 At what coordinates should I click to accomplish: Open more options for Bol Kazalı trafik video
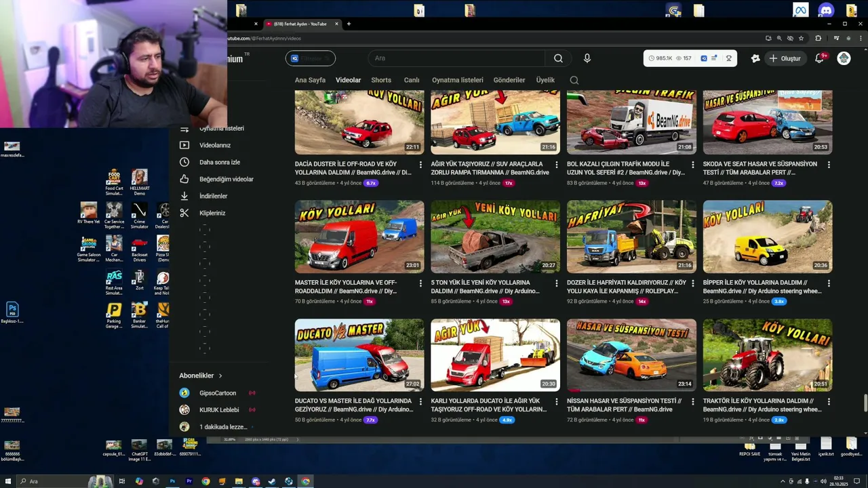coord(693,165)
